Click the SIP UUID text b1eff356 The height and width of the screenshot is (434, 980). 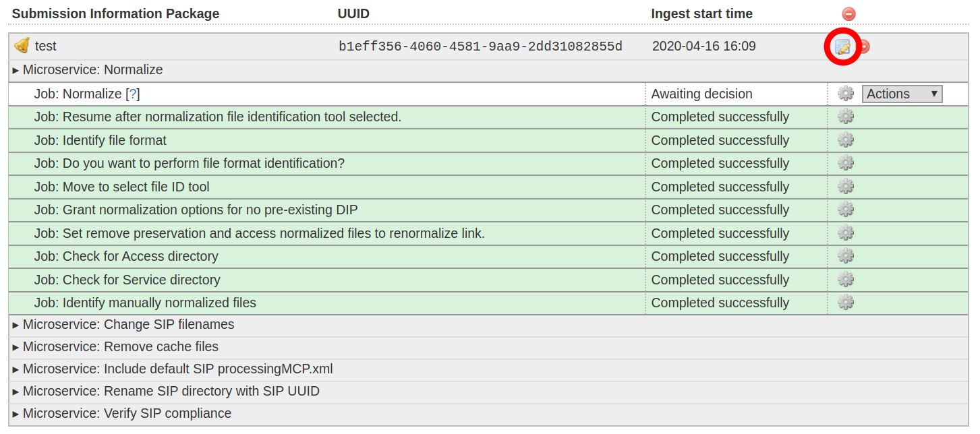click(x=480, y=46)
